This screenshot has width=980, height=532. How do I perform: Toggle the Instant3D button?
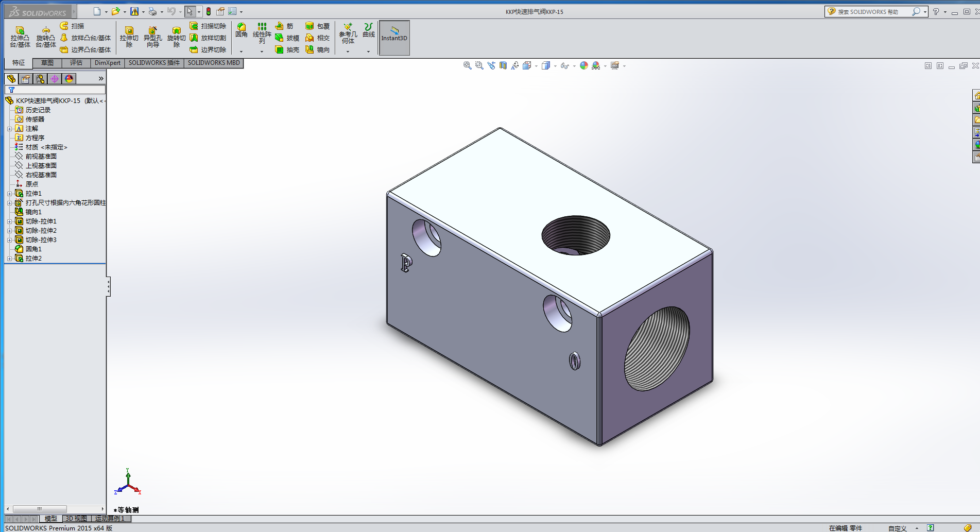394,38
